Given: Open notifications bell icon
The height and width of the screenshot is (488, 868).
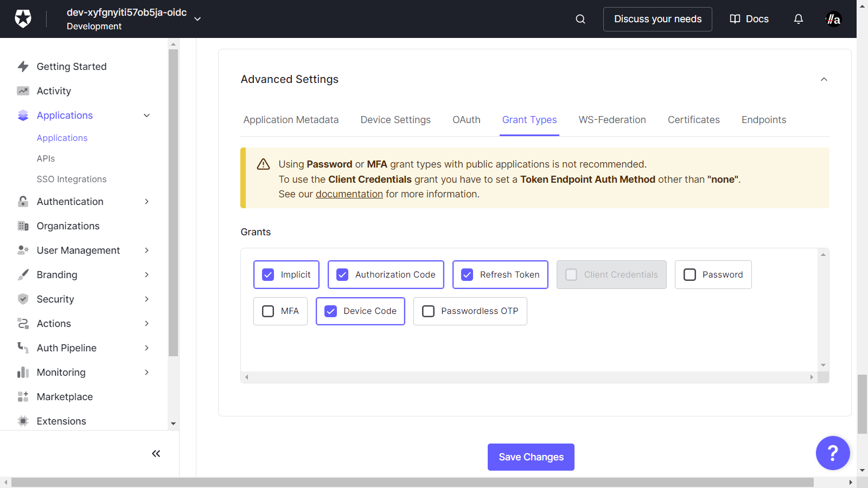Looking at the screenshot, I should click(x=798, y=19).
